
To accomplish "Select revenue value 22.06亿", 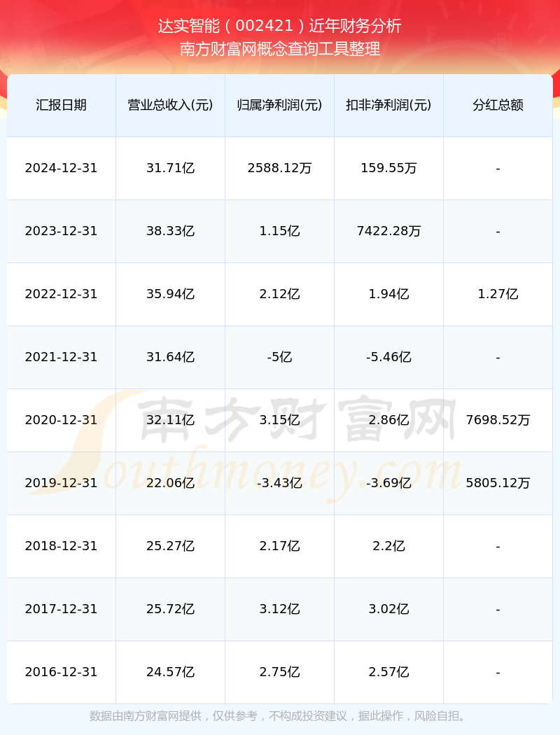I will pyautogui.click(x=171, y=483).
